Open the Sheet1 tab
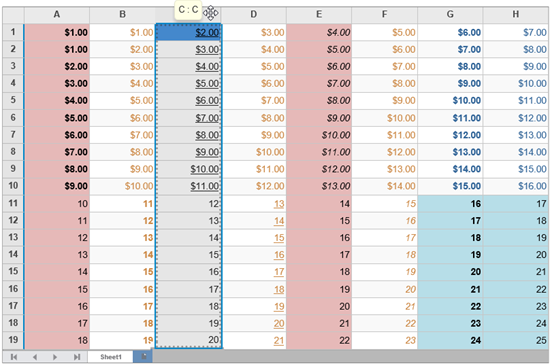The height and width of the screenshot is (364, 550). click(110, 357)
